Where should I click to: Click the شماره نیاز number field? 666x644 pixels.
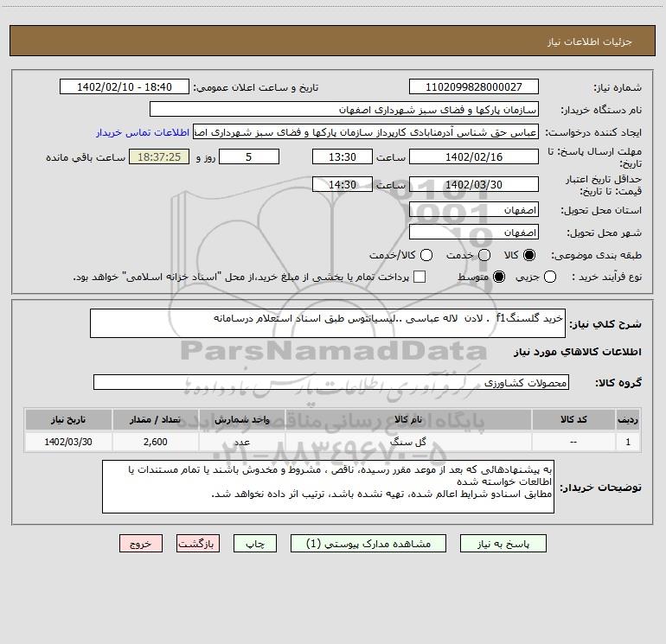tap(474, 87)
